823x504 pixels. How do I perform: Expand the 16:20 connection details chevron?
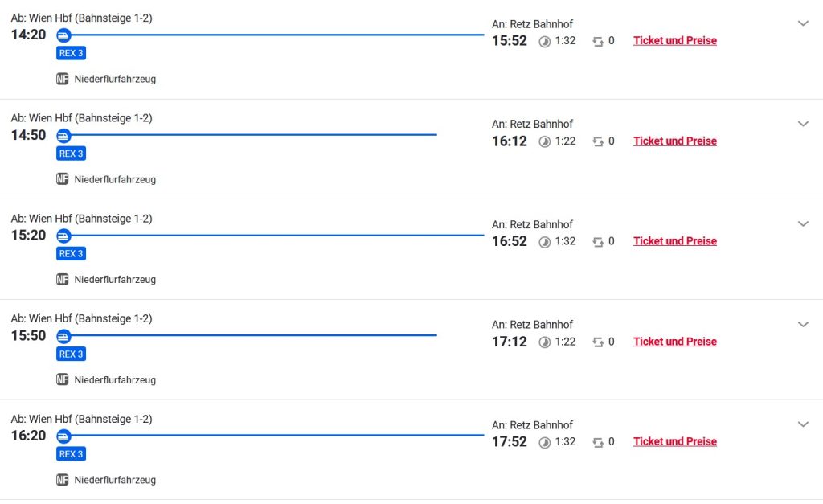coord(803,424)
